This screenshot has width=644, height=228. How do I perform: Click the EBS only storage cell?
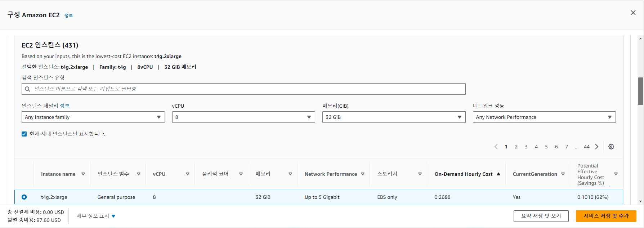click(387, 197)
